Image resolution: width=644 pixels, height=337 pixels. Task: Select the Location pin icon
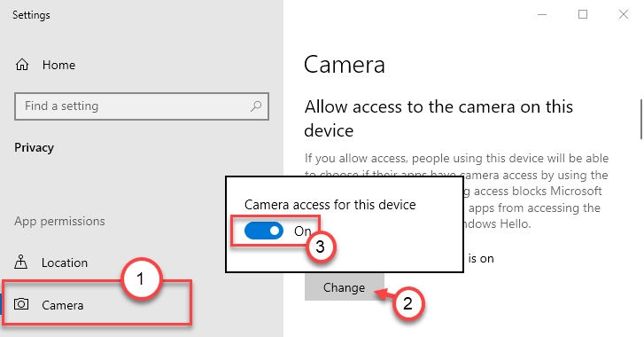pyautogui.click(x=21, y=262)
